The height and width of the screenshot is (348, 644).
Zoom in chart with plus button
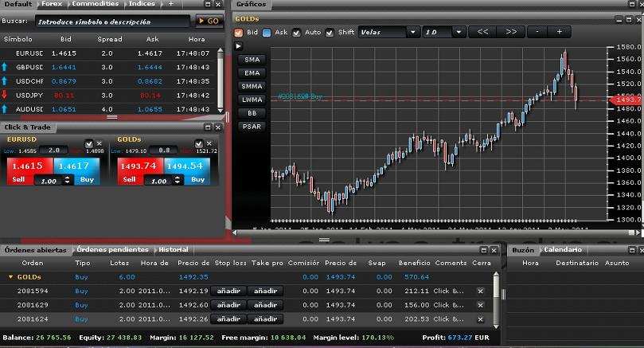(x=559, y=32)
